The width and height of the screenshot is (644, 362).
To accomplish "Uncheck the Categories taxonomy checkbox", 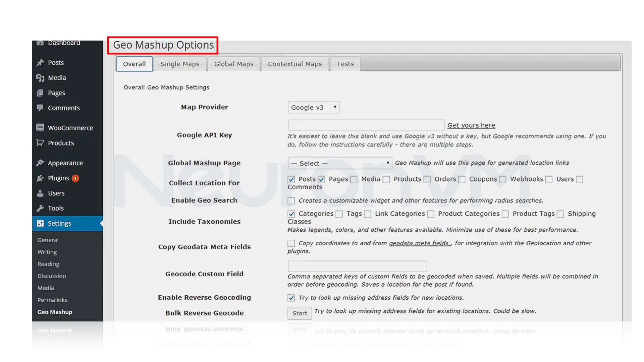I will (x=291, y=214).
